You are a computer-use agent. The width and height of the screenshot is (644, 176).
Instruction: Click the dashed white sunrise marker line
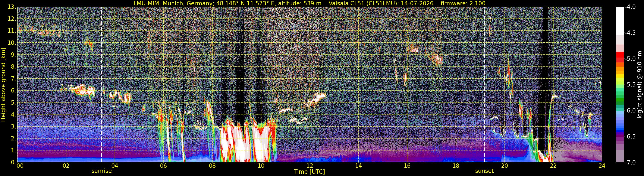(x=102, y=85)
